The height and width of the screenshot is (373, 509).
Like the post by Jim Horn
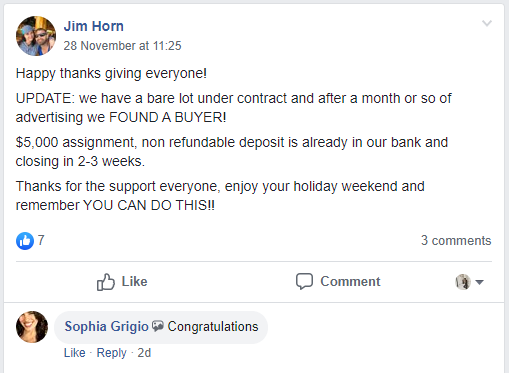coord(122,282)
